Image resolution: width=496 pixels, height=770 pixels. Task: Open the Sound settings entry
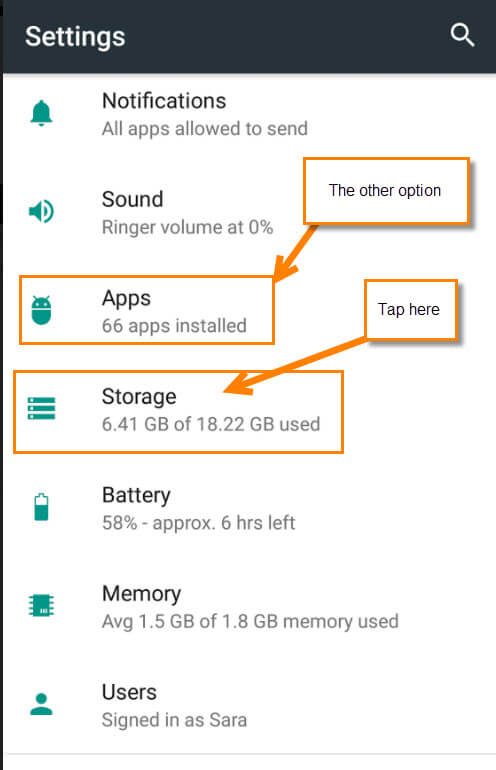pyautogui.click(x=249, y=212)
